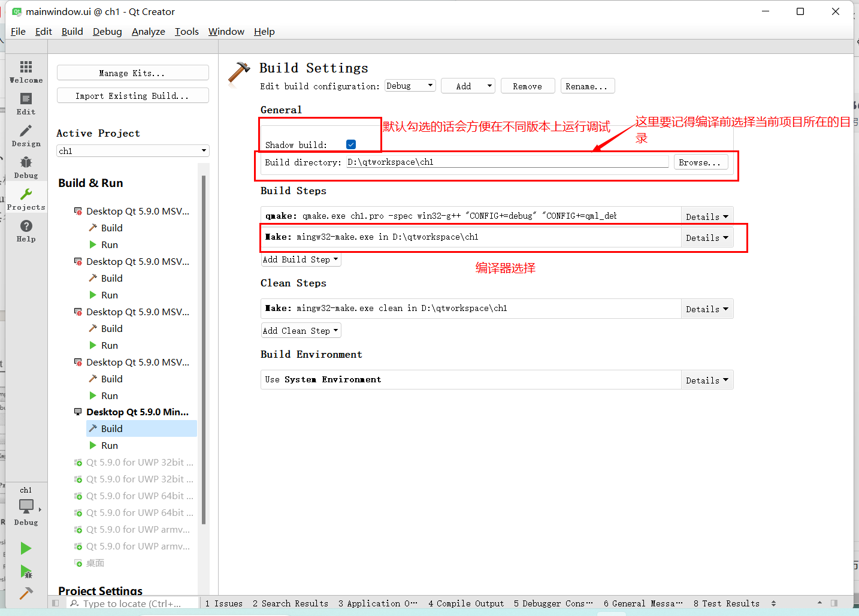This screenshot has width=859, height=616.
Task: Browse for the build directory
Action: [701, 162]
